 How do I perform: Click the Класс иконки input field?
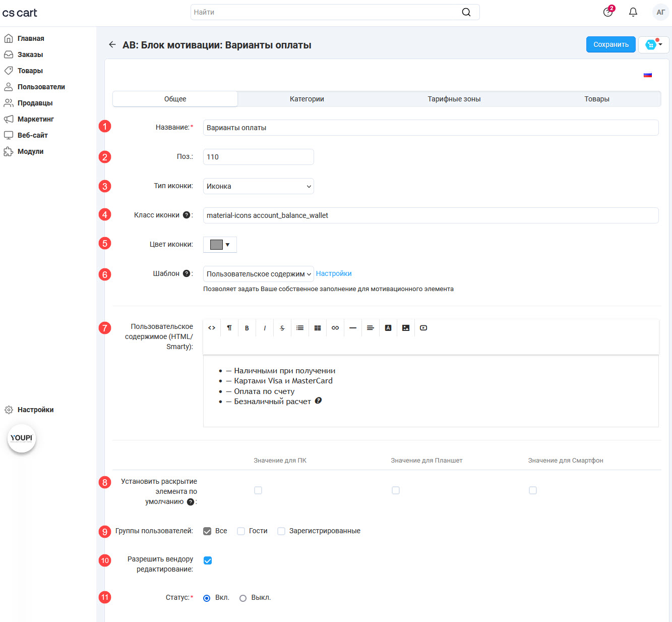[x=431, y=215]
